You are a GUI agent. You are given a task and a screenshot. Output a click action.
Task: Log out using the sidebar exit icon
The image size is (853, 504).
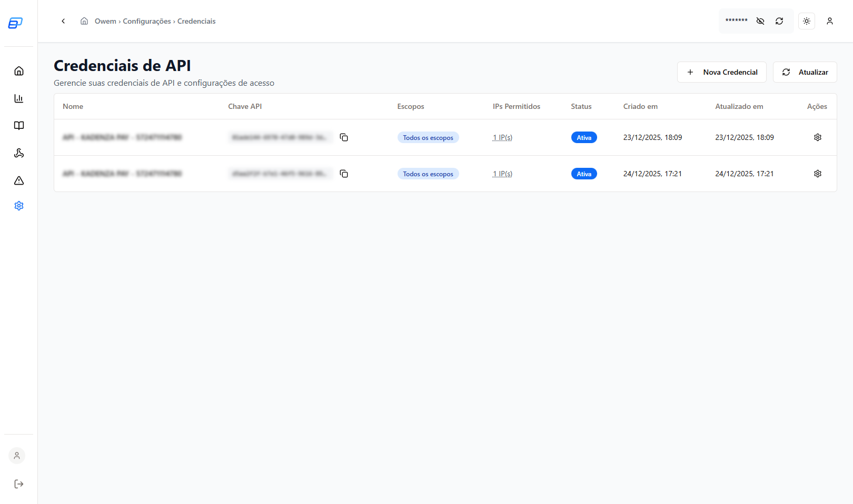[x=19, y=483]
